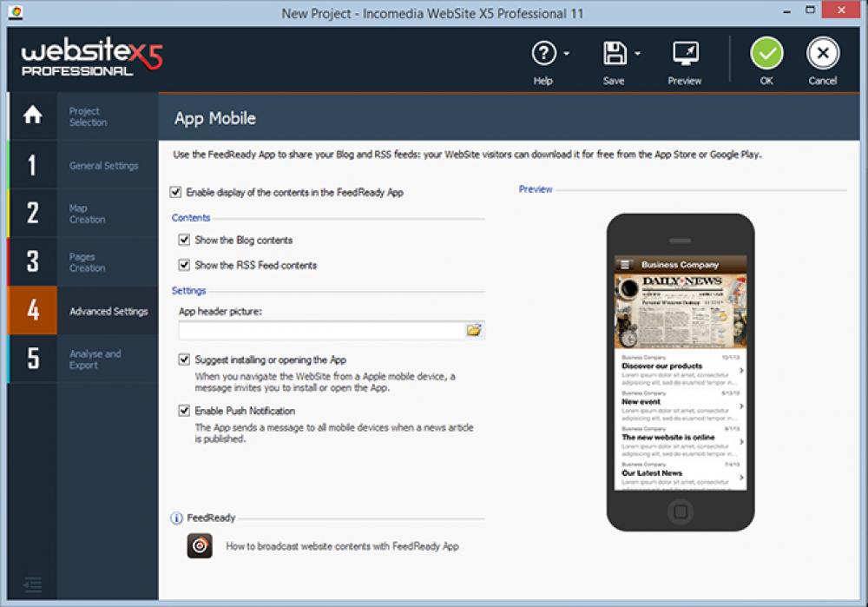Select the Home icon in the sidebar
This screenshot has width=868, height=607.
[31, 115]
